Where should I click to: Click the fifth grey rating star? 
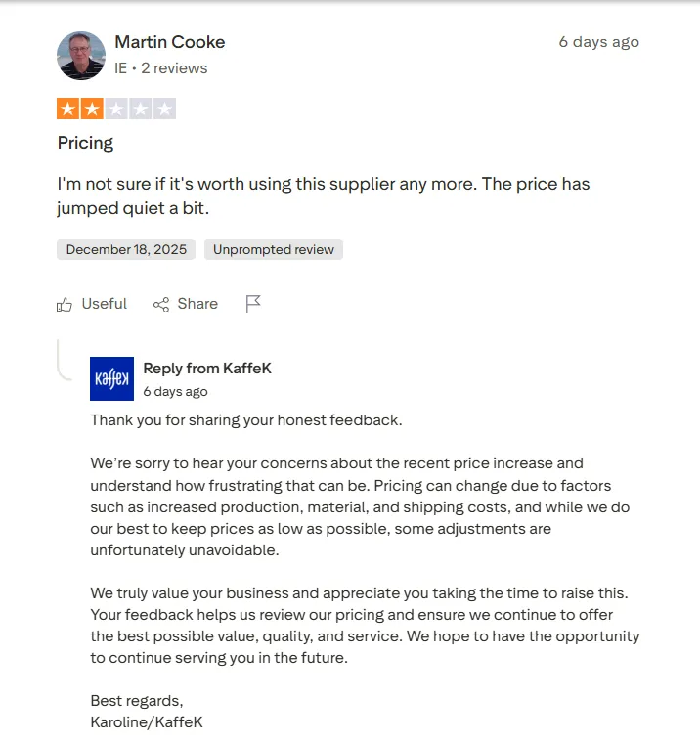pos(164,109)
